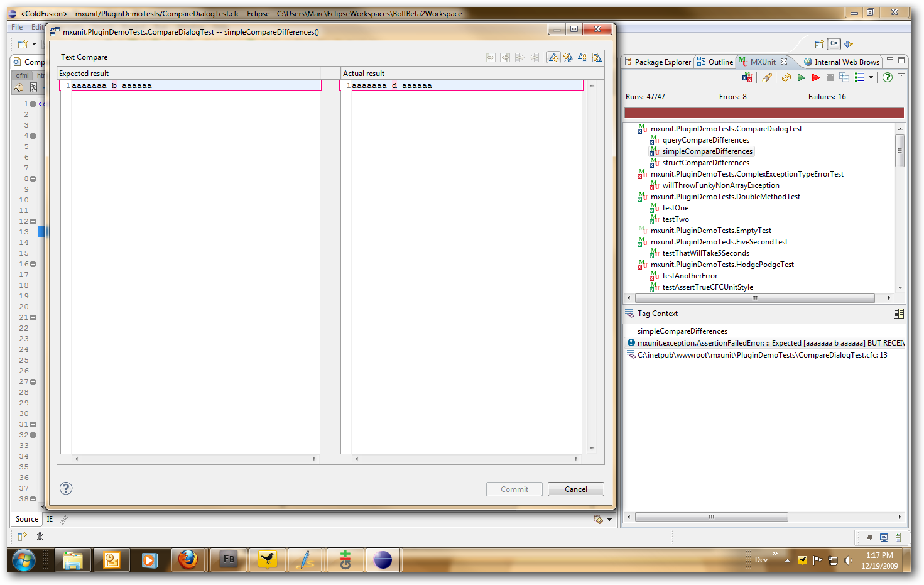
Task: Show hidden system tray icons
Action: point(787,560)
